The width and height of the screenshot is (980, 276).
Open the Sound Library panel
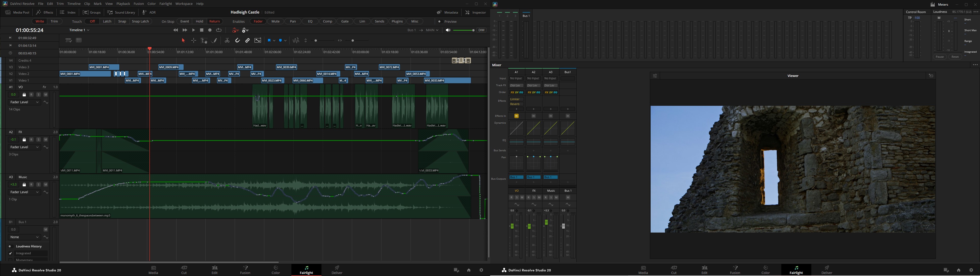point(121,13)
